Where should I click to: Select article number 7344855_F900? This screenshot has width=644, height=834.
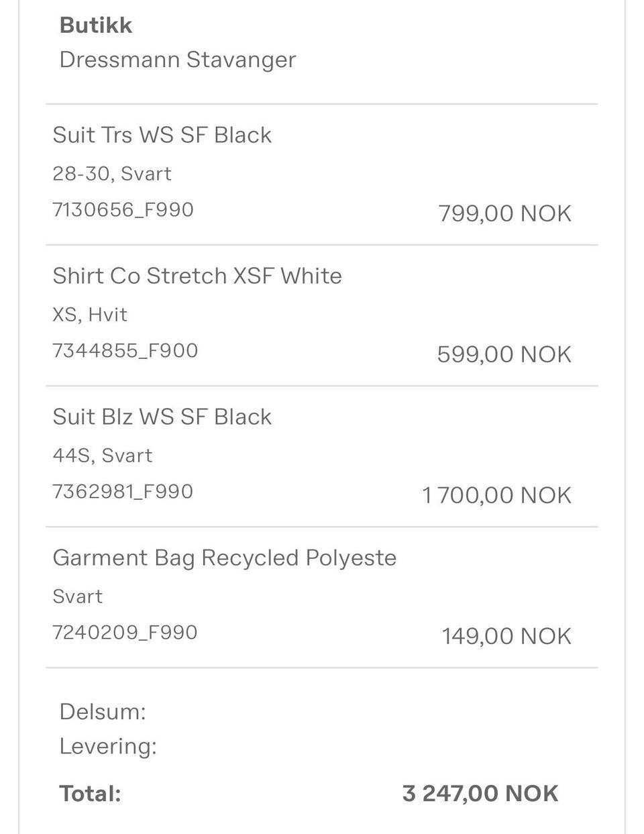(x=125, y=351)
